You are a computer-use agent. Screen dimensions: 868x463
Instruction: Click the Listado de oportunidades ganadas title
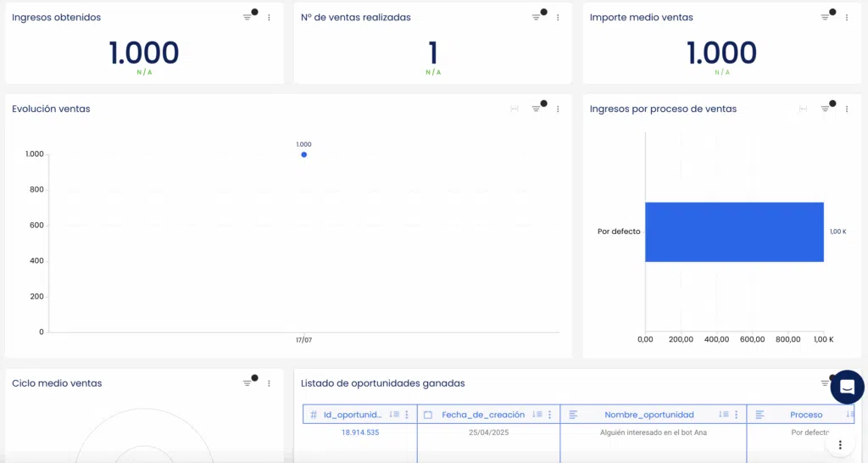(382, 383)
